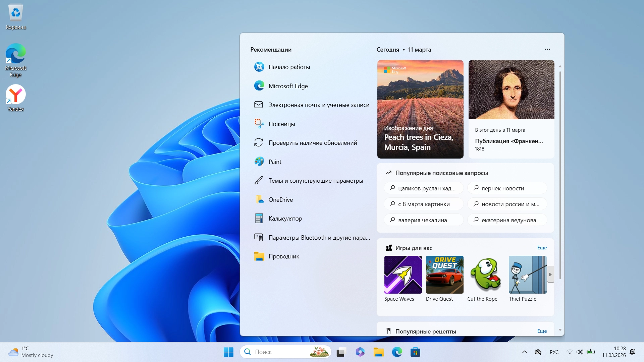Switch РУС input language indicator
Image resolution: width=644 pixels, height=362 pixels.
(554, 352)
